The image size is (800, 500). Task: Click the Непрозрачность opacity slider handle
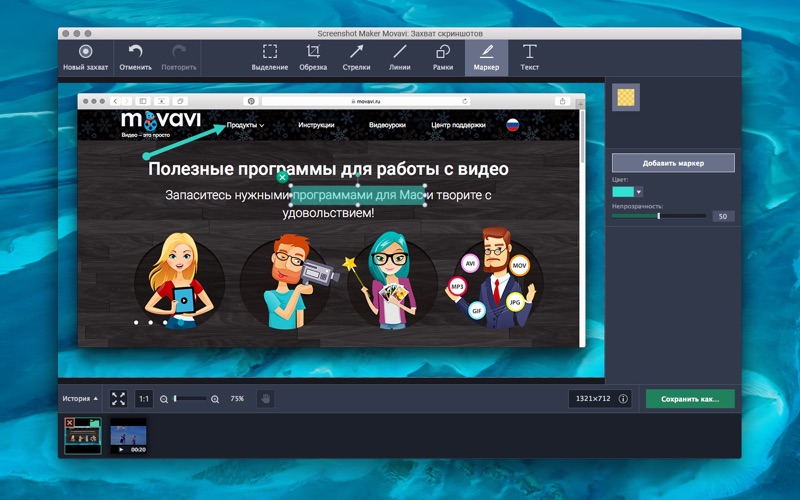(x=659, y=216)
